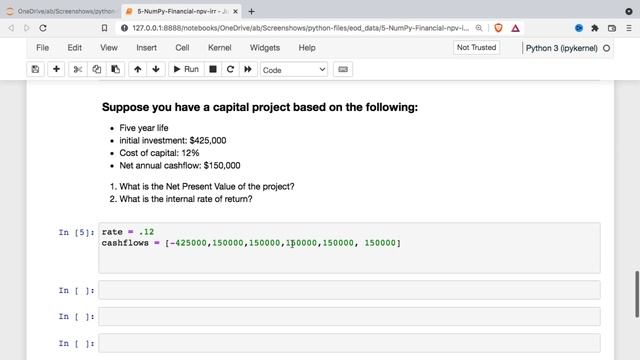Open the browser wallet icon
640x360 pixels.
pos(612,28)
